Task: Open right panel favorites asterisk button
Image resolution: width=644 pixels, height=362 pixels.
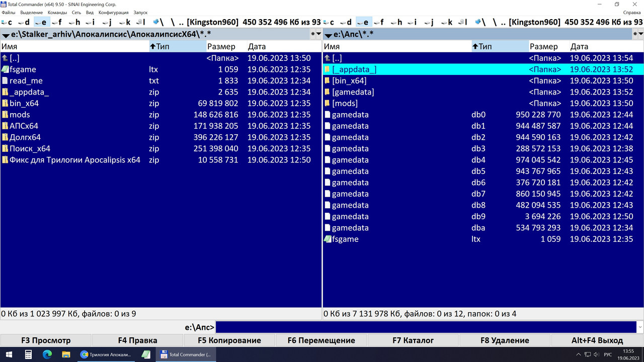Action: click(635, 34)
